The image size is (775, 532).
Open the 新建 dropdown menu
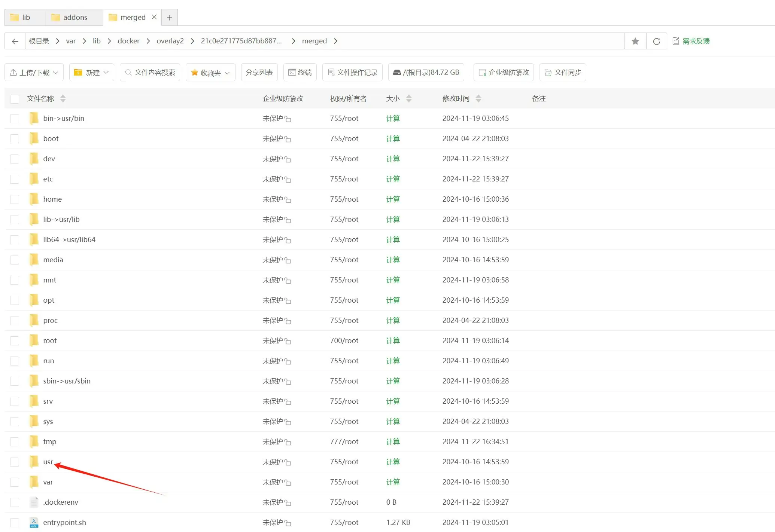pos(92,72)
